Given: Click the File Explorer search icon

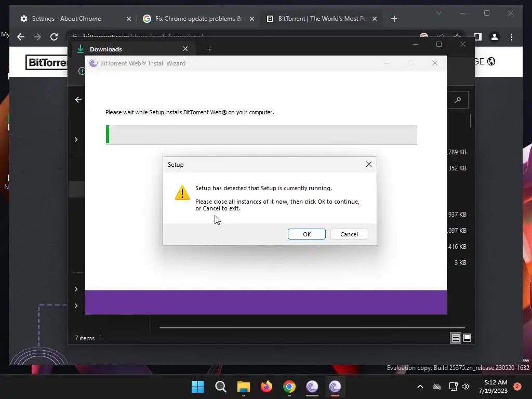Looking at the screenshot, I should (x=458, y=100).
